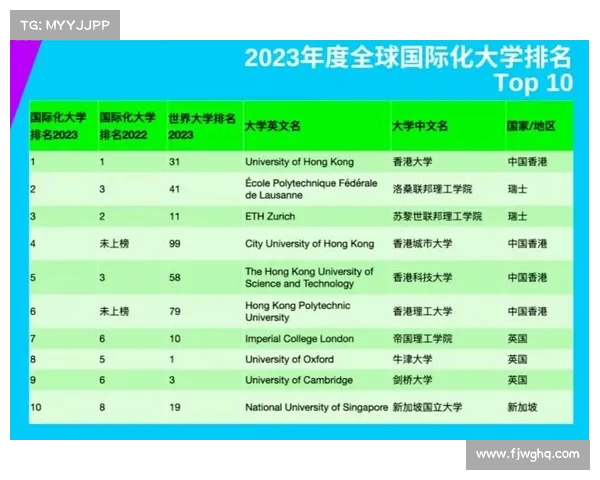
Task: Click "中国香港" in the 香港理工大学 row
Action: coord(527,311)
